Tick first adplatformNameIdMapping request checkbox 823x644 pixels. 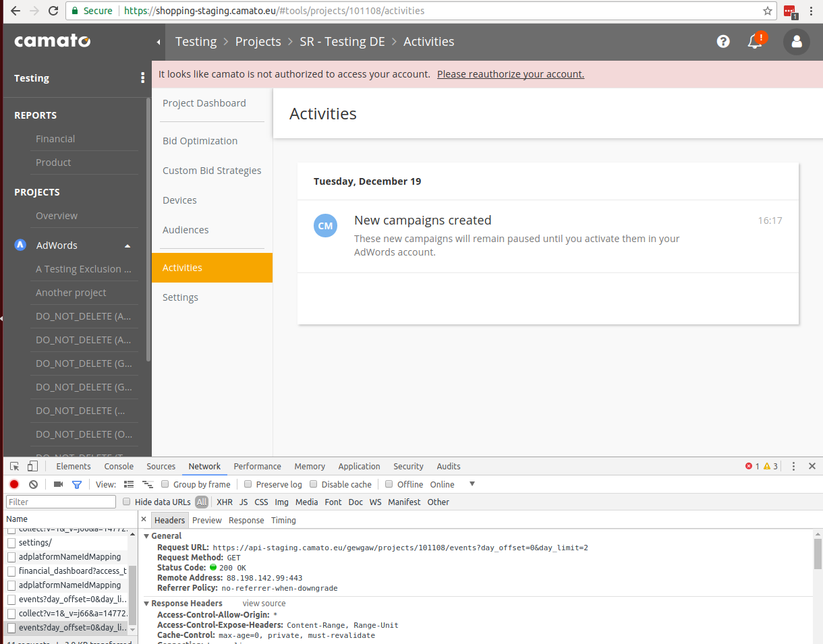tap(11, 557)
